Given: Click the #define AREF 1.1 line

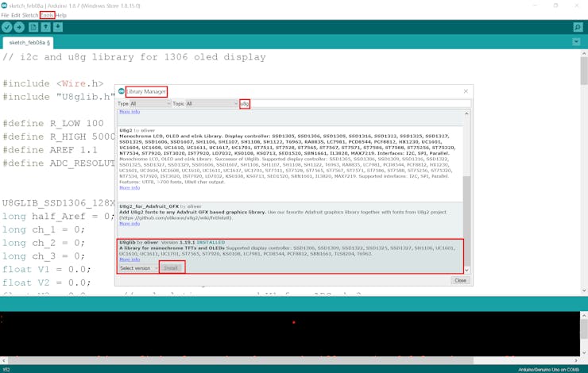Looking at the screenshot, I should coord(50,150).
